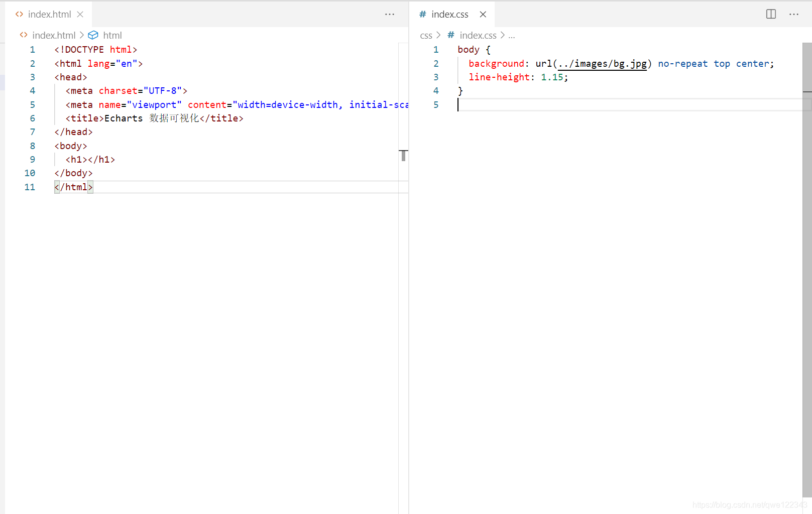Click index.css in right breadcrumb

coord(478,36)
